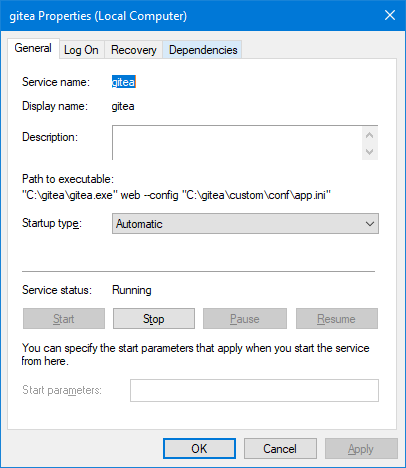Screen dimensions: 406x468
Task: Open the Log On tab
Action: coord(81,50)
